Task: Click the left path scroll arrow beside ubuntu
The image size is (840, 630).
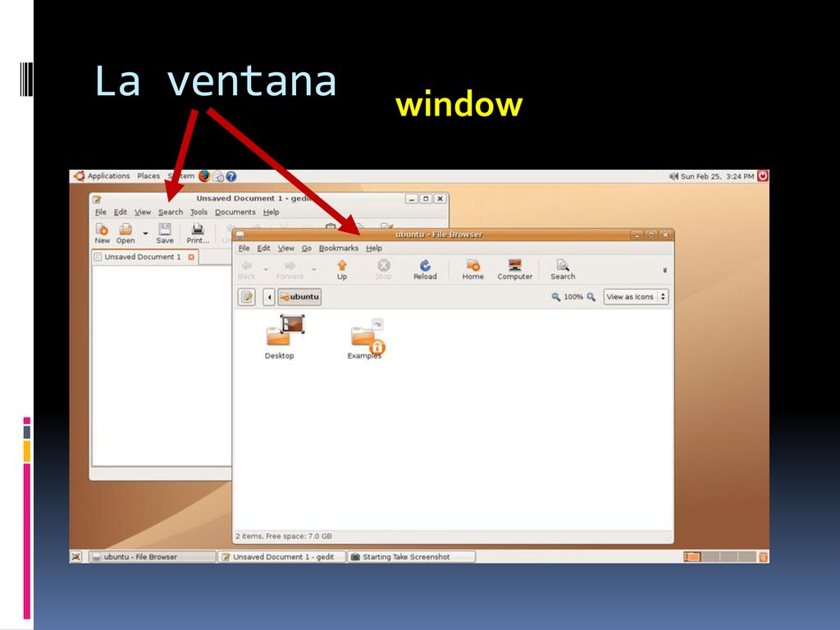Action: coord(269,297)
